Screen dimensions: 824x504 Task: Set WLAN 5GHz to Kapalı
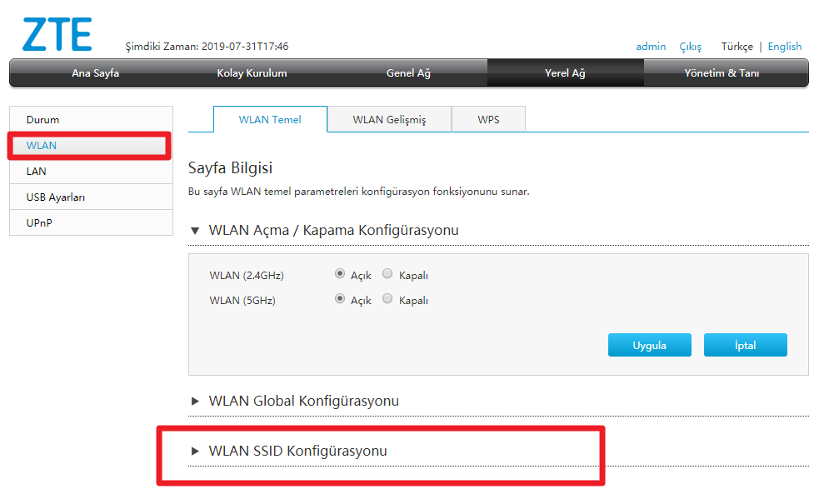387,299
